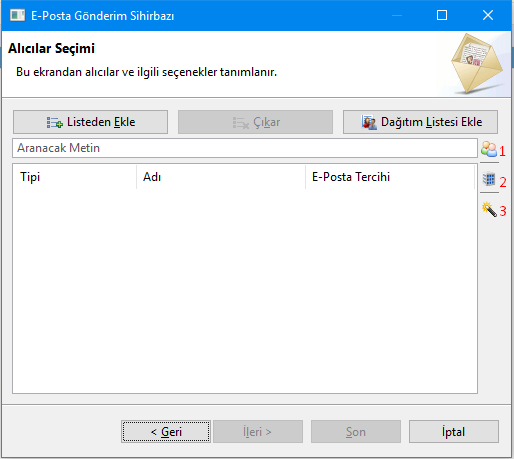Viewport: 514px width, 459px height.
Task: Click the distribution list people icon
Action: [x=369, y=122]
